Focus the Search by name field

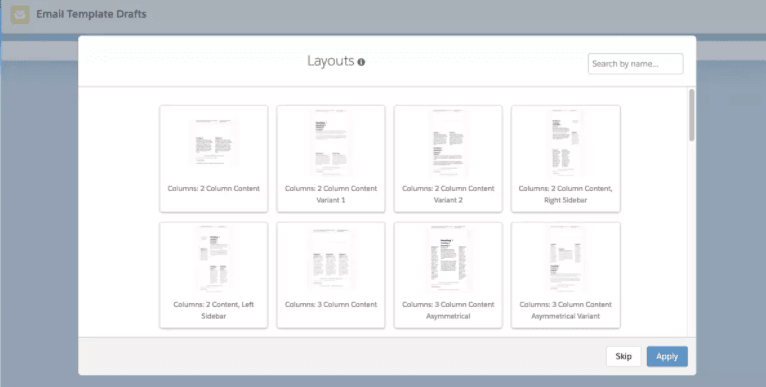636,64
